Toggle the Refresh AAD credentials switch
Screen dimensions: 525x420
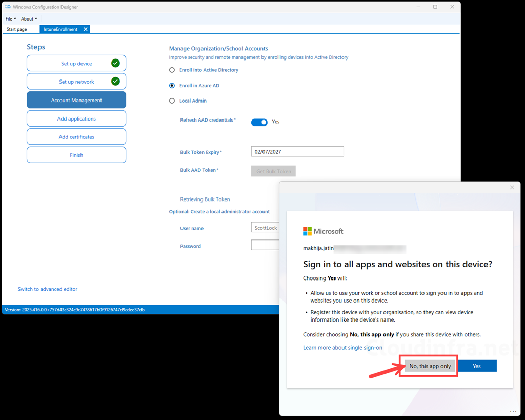pyautogui.click(x=259, y=122)
